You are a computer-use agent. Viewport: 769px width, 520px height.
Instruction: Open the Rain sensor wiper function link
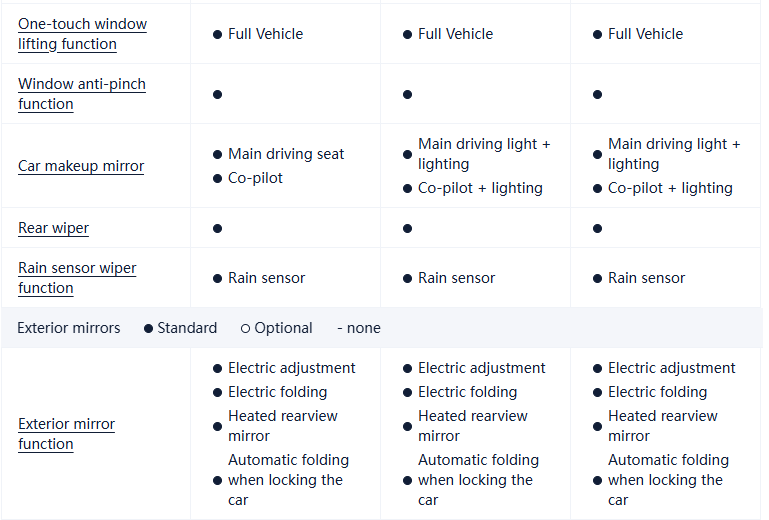77,278
